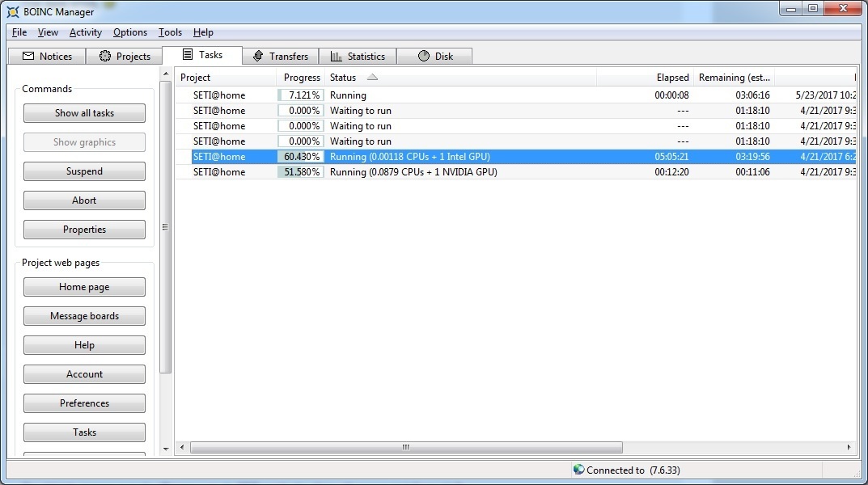Click the Tasks tab list icon
Screen dimensions: 868x485
point(188,54)
